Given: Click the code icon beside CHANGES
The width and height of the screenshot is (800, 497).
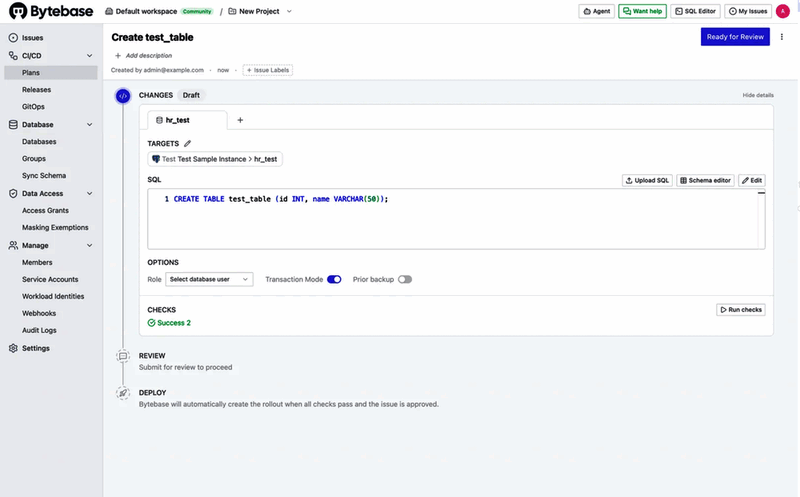Looking at the screenshot, I should pos(123,95).
